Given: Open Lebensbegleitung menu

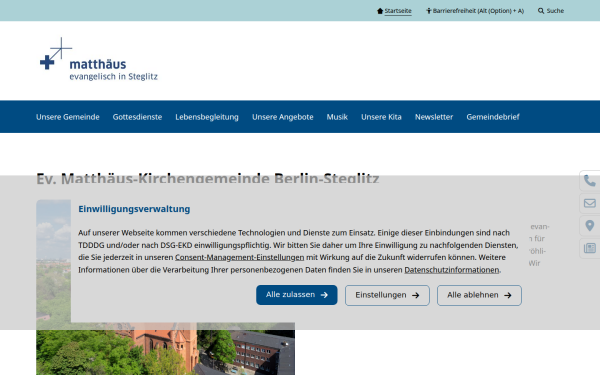Looking at the screenshot, I should click(x=207, y=117).
